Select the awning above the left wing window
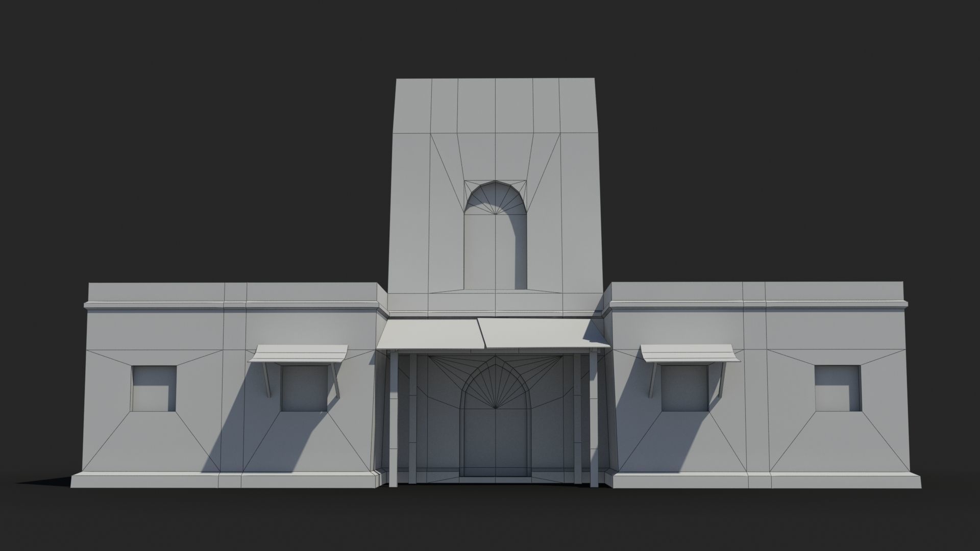This screenshot has height=551, width=980. click(x=298, y=354)
